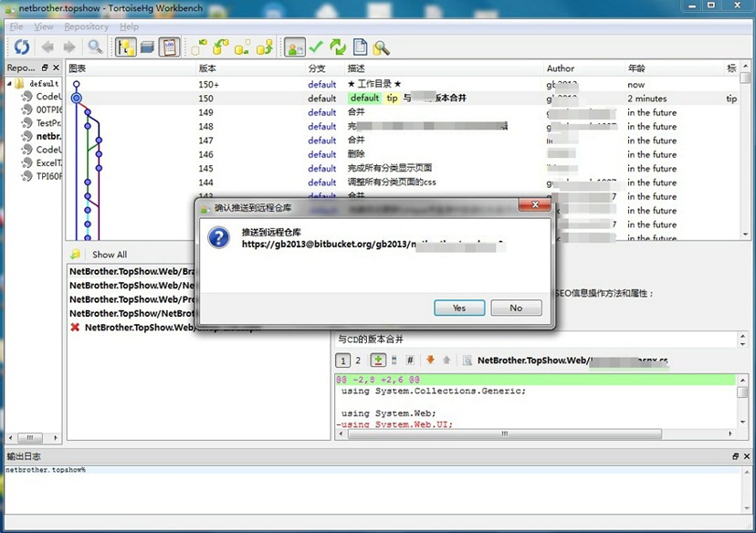Select NetBrother.TopShow.Web/Bra file entry

pos(131,271)
